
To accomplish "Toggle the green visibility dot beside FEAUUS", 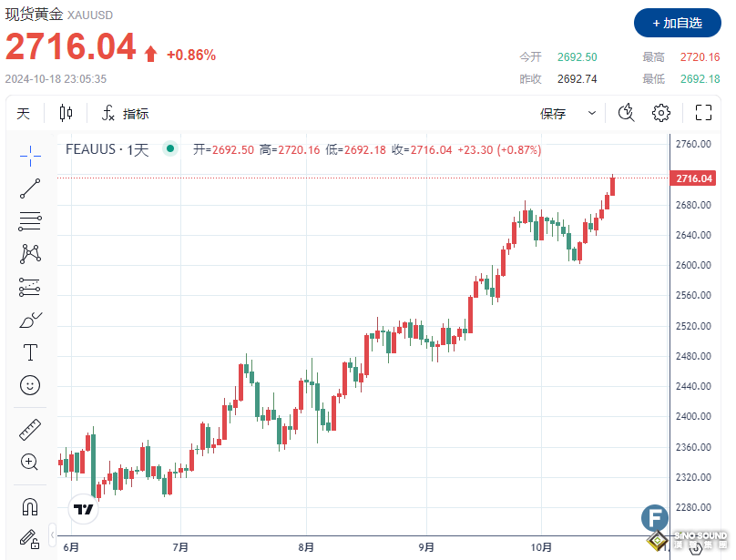I will pyautogui.click(x=169, y=149).
